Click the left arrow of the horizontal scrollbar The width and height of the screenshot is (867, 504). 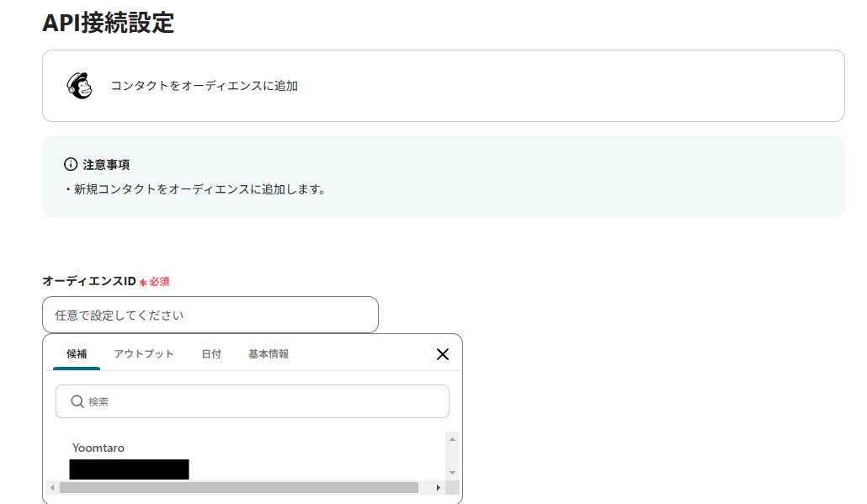tap(52, 486)
